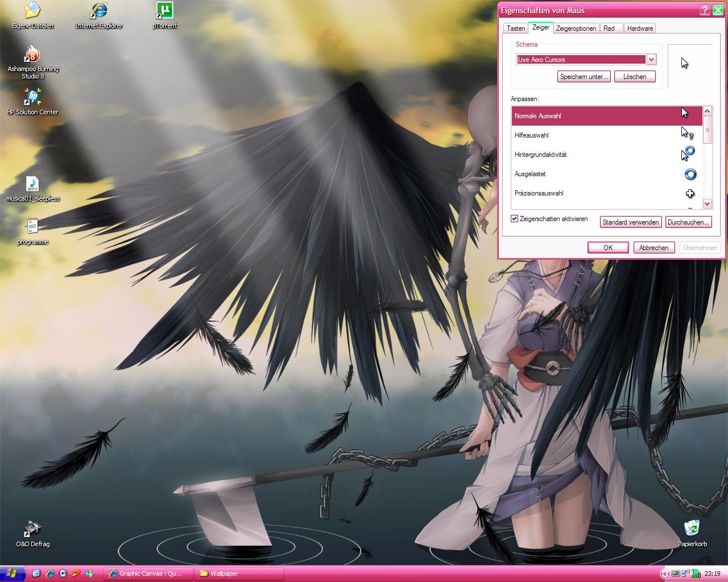728x582 pixels.
Task: Open the Zeigeroptionen tab
Action: [x=576, y=28]
